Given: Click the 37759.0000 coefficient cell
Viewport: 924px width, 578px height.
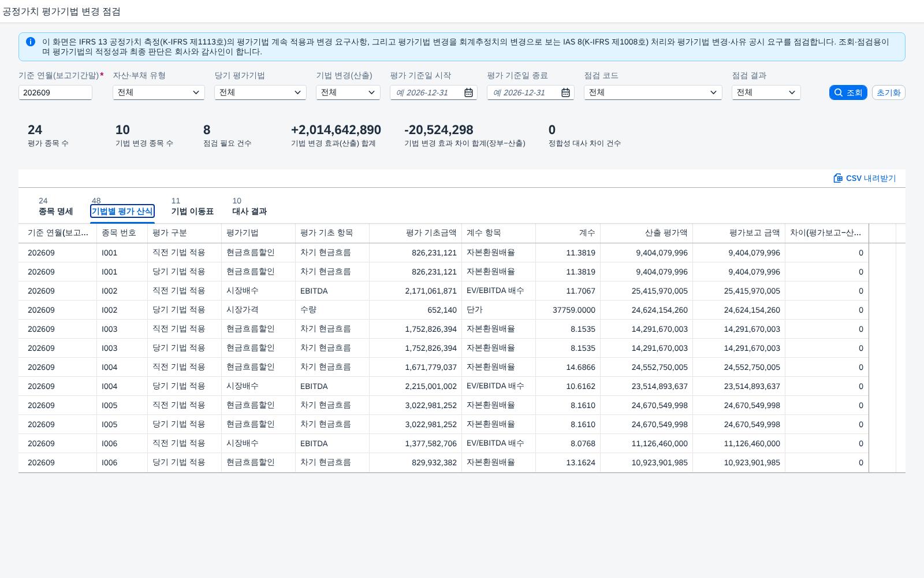Looking at the screenshot, I should (568, 310).
